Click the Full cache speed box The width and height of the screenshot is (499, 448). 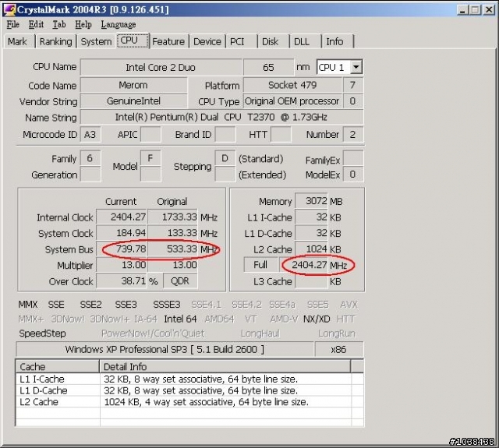(261, 265)
